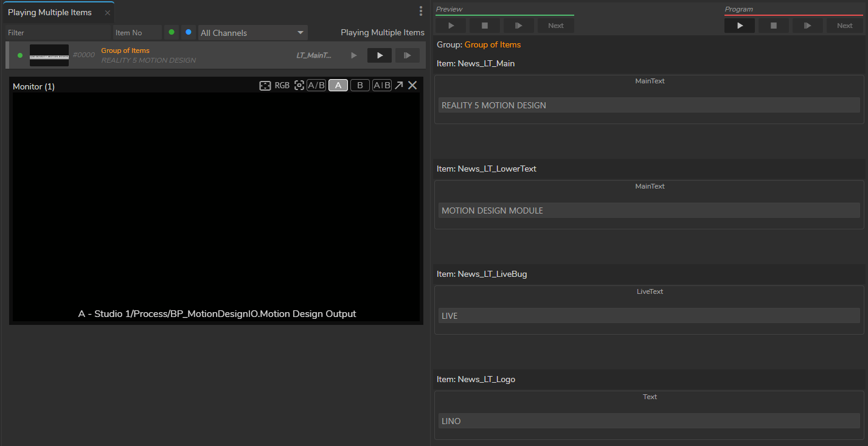Click the Program play button
Image resolution: width=868 pixels, height=446 pixels.
point(740,26)
